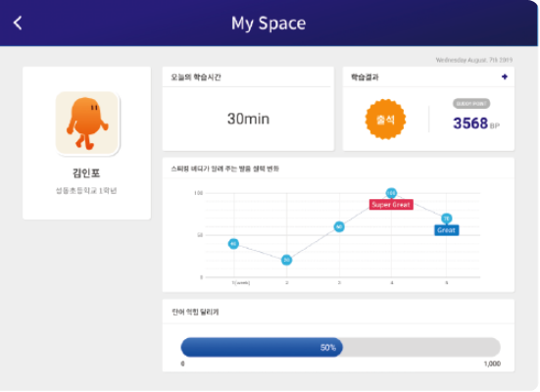Open the gray Buddy Point label
This screenshot has width=540, height=392.
tap(471, 104)
